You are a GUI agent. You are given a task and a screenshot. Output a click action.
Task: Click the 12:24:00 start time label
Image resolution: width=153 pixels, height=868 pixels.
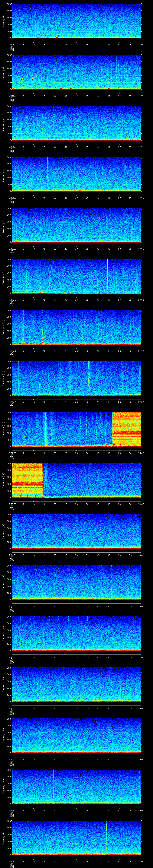point(12,555)
